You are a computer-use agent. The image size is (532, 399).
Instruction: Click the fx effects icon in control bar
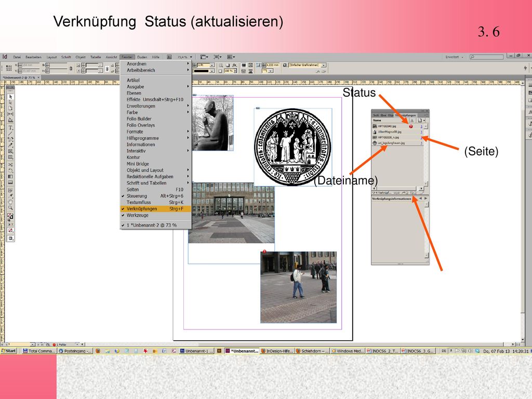click(x=234, y=65)
